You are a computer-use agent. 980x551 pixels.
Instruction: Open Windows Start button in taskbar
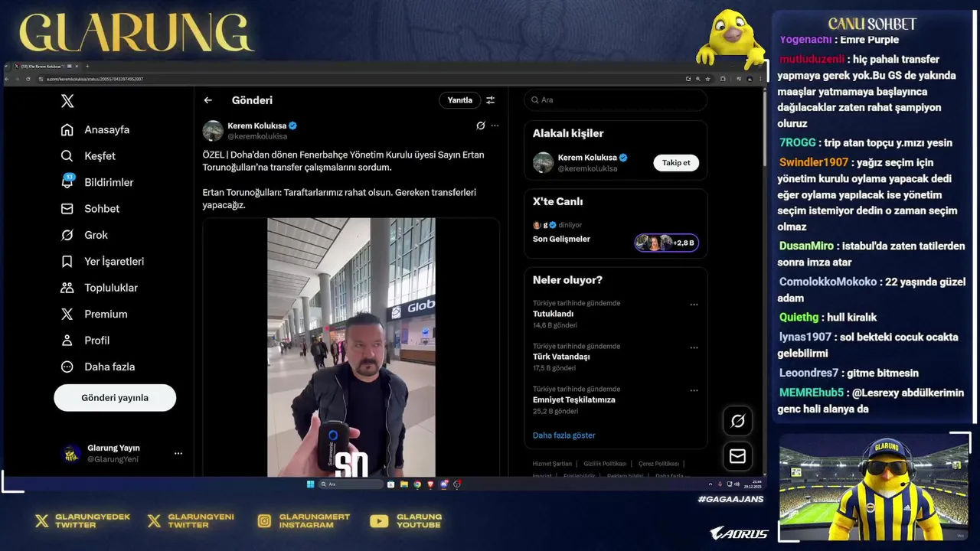310,484
